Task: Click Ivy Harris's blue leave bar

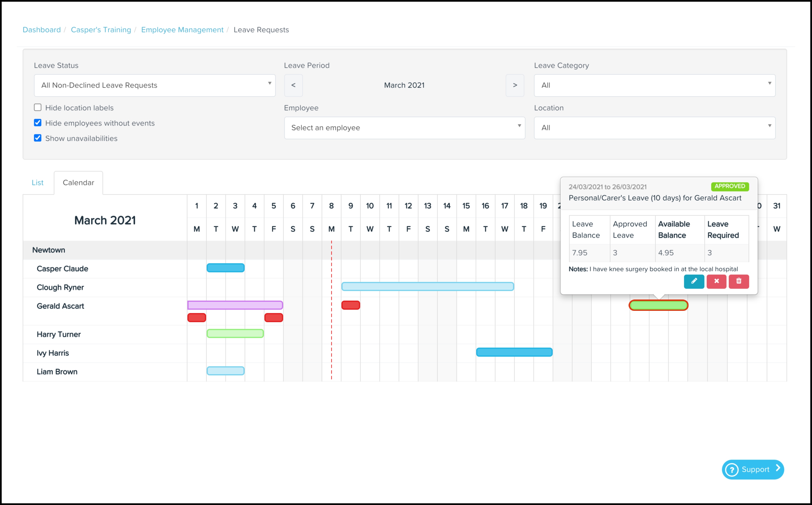Action: click(514, 352)
